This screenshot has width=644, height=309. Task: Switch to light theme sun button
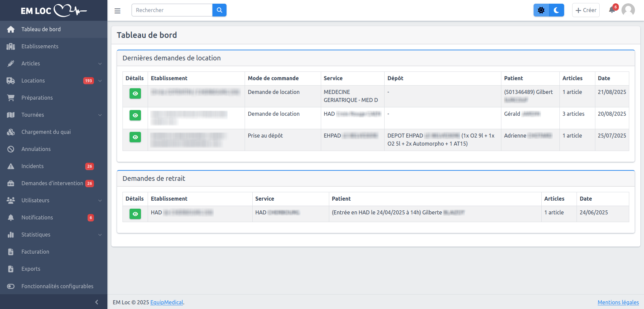coord(541,10)
